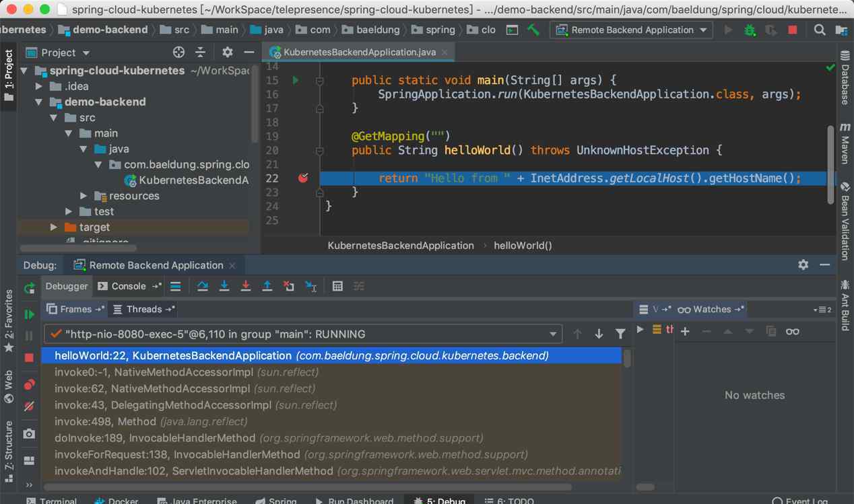Screen dimensions: 854x504
Task: Expand the .idea folder arrow
Action: (38, 86)
